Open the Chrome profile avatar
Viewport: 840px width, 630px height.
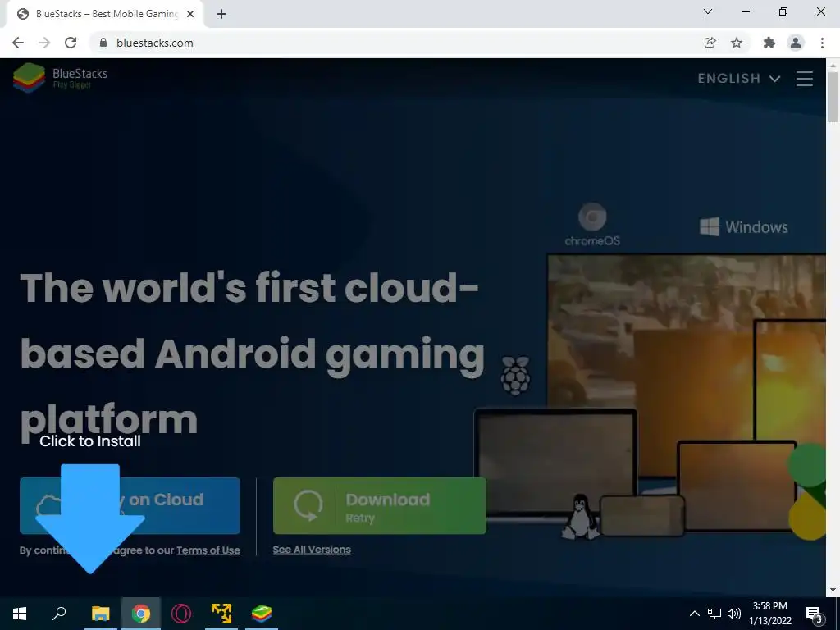[x=796, y=43]
